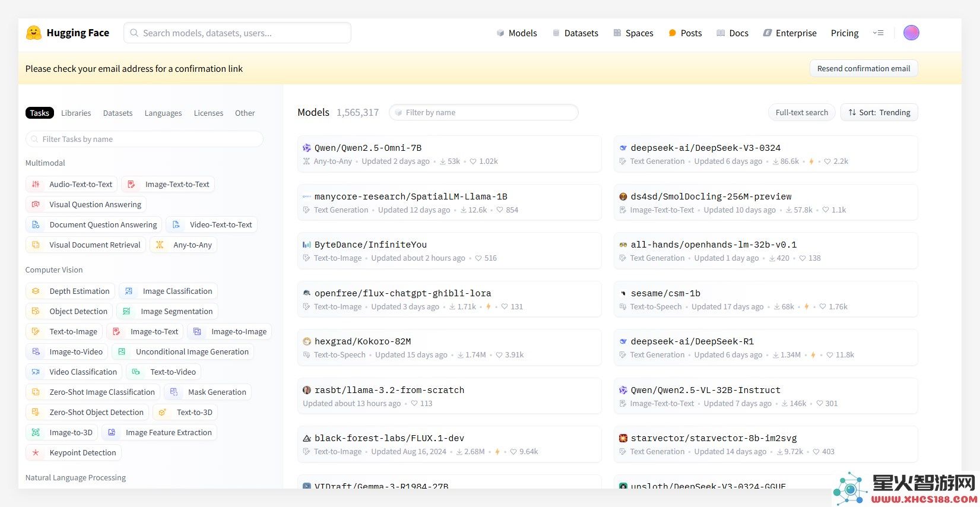The width and height of the screenshot is (980, 507).
Task: Open the user profile avatar
Action: click(911, 33)
